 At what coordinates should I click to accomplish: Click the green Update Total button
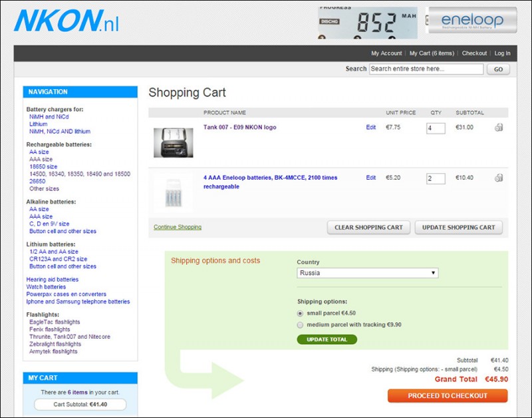pyautogui.click(x=327, y=339)
